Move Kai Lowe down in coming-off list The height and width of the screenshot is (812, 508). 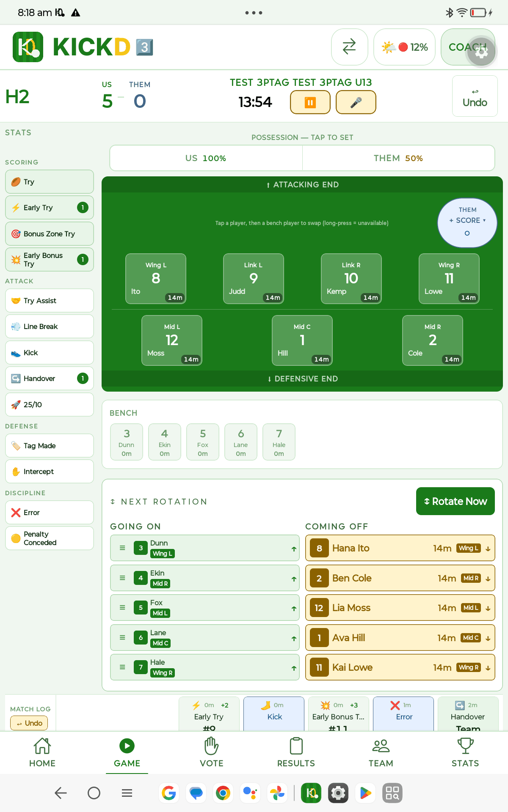tap(488, 668)
